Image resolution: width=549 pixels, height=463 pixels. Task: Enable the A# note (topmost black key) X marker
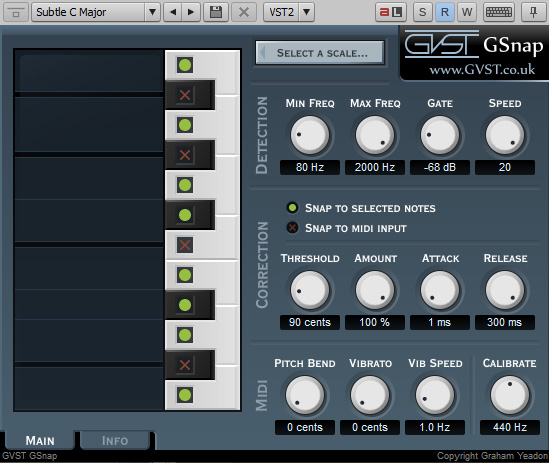click(185, 95)
